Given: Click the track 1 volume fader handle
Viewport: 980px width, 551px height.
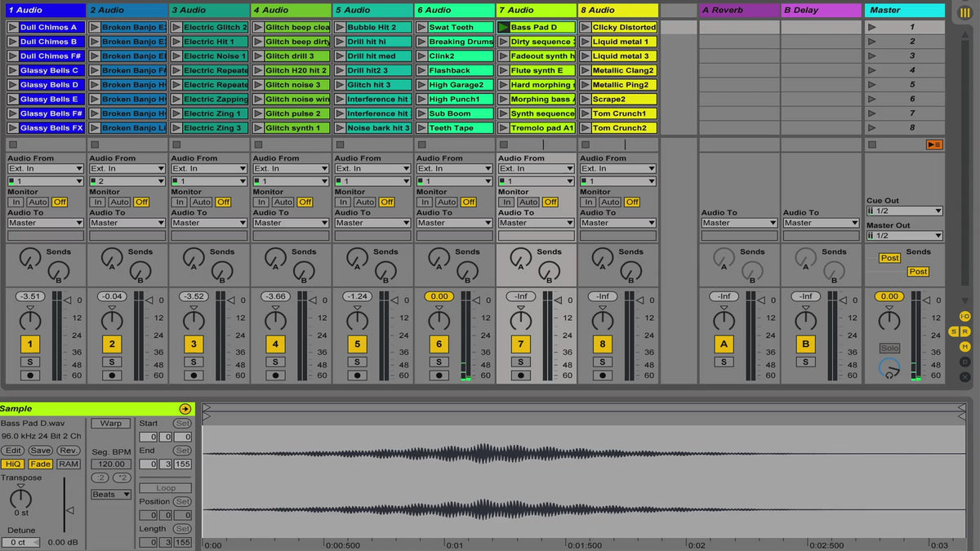Looking at the screenshot, I should pyautogui.click(x=69, y=300).
